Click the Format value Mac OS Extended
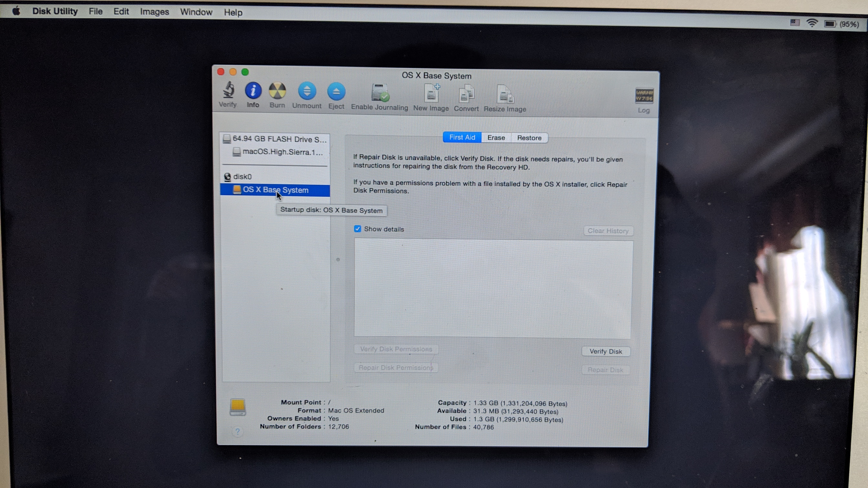The height and width of the screenshot is (488, 868). [356, 410]
